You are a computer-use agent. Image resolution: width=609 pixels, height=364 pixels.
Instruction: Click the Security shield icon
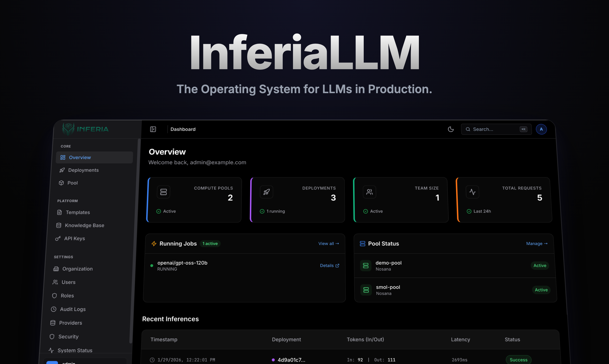(x=53, y=336)
